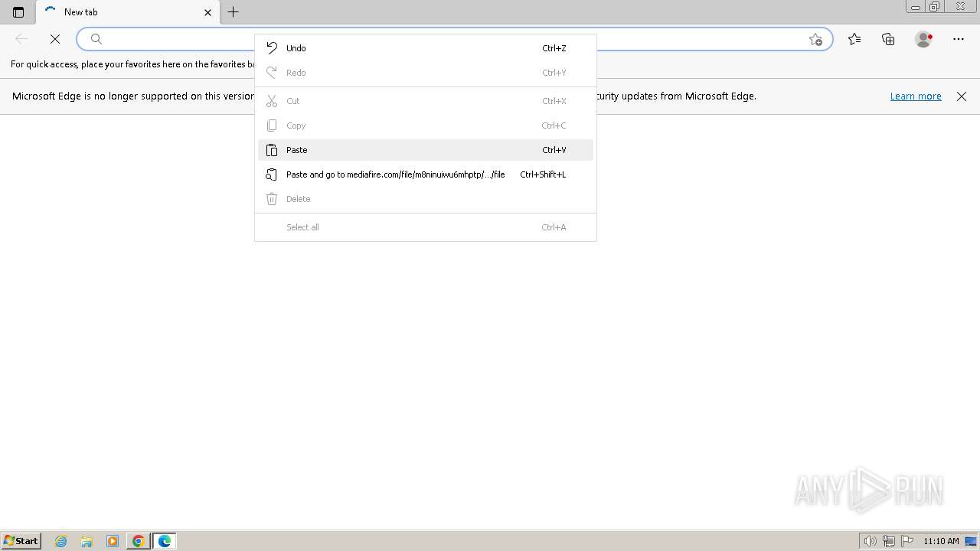The width and height of the screenshot is (980, 551).
Task: Select Paste in context menu
Action: point(426,150)
